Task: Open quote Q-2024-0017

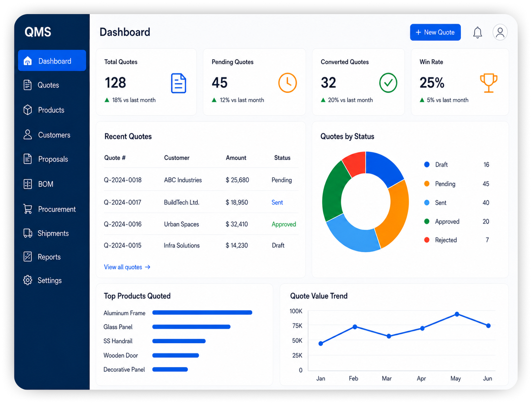Action: click(x=122, y=203)
